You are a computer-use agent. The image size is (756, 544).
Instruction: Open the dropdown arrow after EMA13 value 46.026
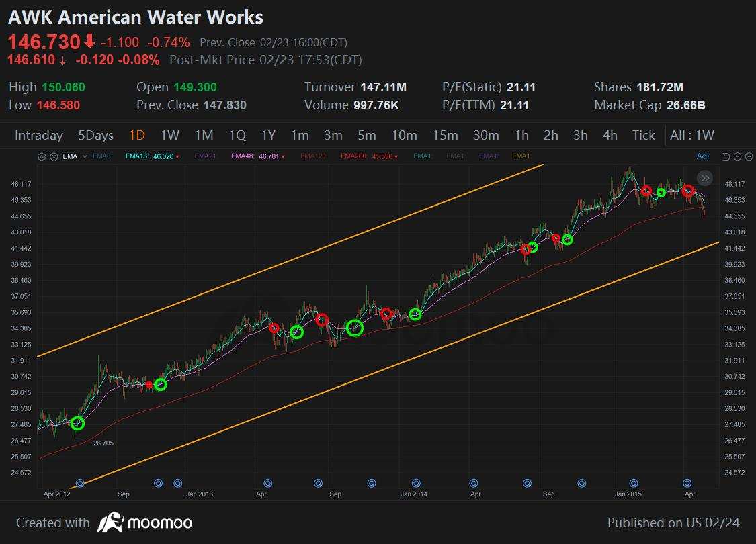pyautogui.click(x=177, y=157)
